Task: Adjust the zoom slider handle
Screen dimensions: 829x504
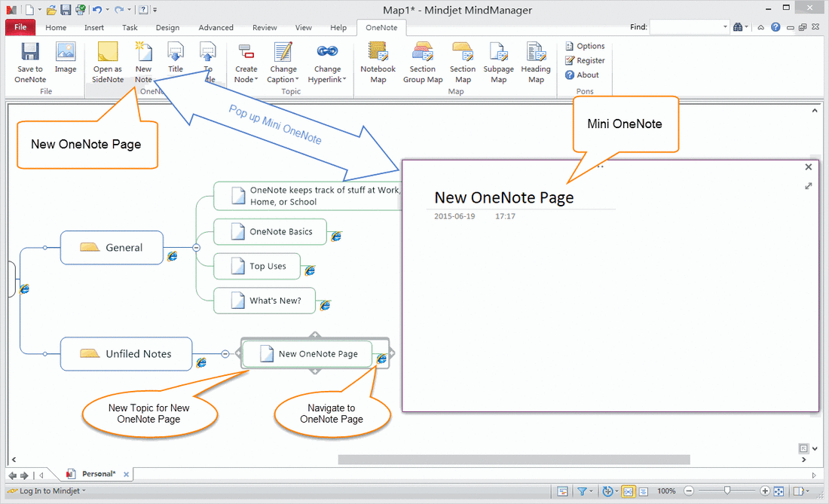Action: [x=727, y=490]
